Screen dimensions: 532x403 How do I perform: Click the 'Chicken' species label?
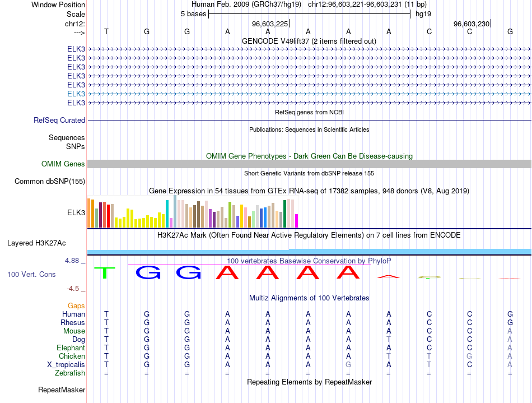pos(72,356)
